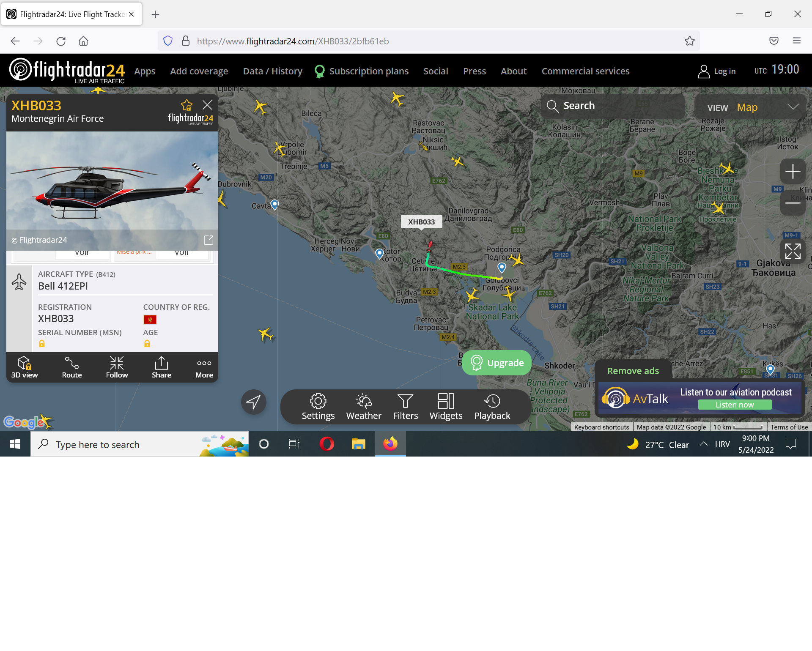Image resolution: width=812 pixels, height=651 pixels.
Task: Open the About menu
Action: 514,71
